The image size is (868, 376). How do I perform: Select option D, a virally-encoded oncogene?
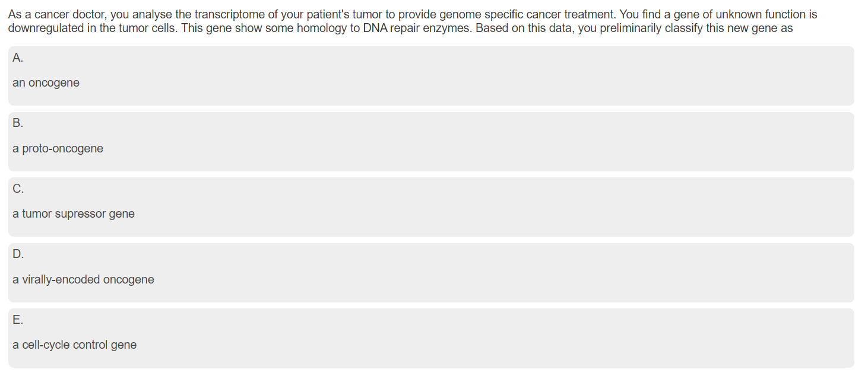click(x=431, y=273)
